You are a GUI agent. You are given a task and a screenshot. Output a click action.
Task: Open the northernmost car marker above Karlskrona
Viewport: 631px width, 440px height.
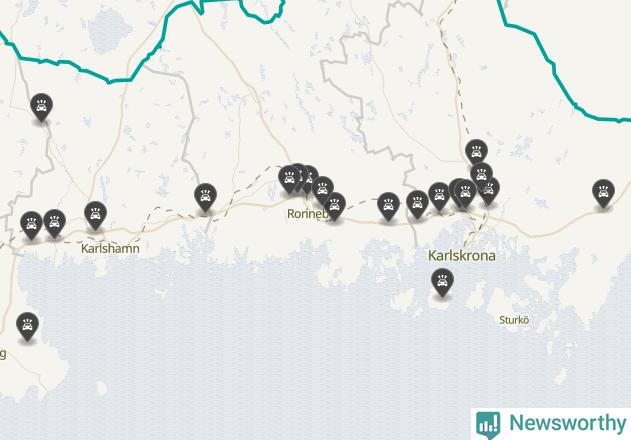(476, 153)
